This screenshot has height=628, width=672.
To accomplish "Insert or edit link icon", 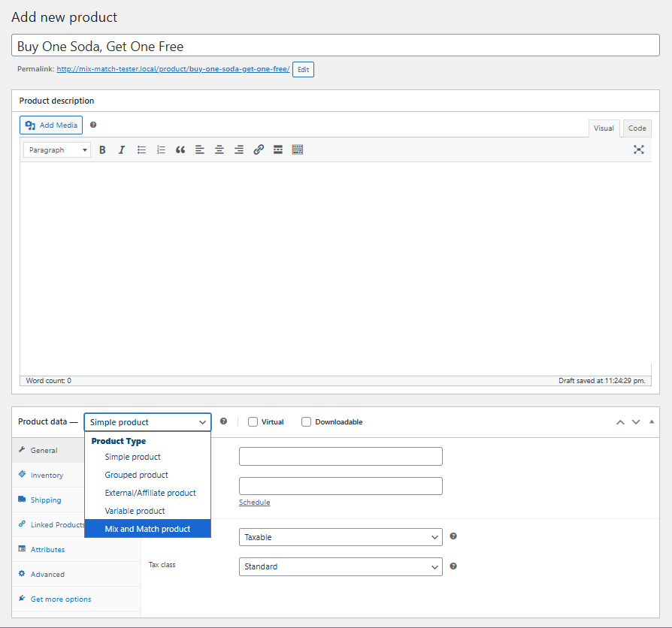I will point(259,150).
